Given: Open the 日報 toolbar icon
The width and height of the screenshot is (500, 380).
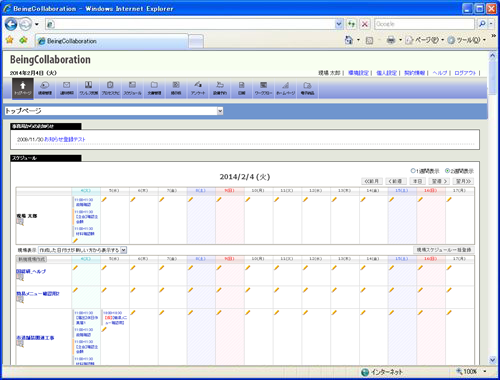Looking at the screenshot, I should 242,88.
